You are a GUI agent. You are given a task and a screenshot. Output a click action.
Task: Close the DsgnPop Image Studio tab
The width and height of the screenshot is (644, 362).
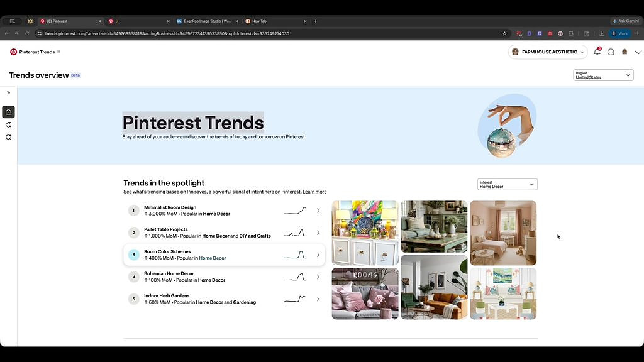point(236,21)
